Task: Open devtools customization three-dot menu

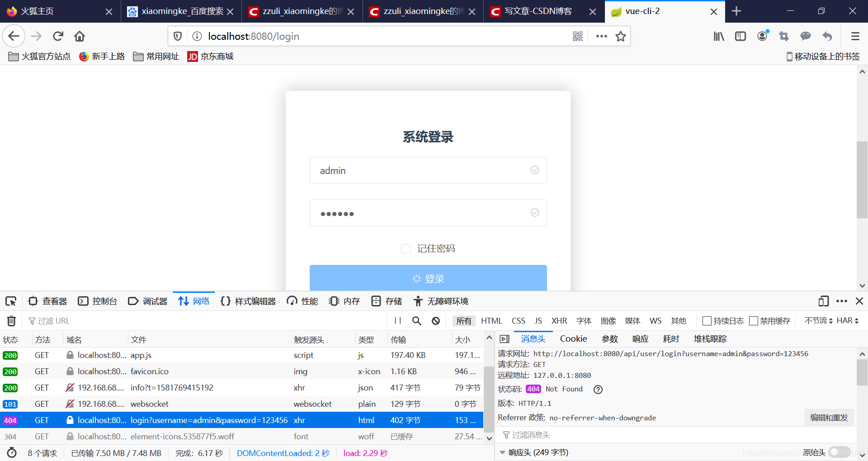Action: coord(842,301)
